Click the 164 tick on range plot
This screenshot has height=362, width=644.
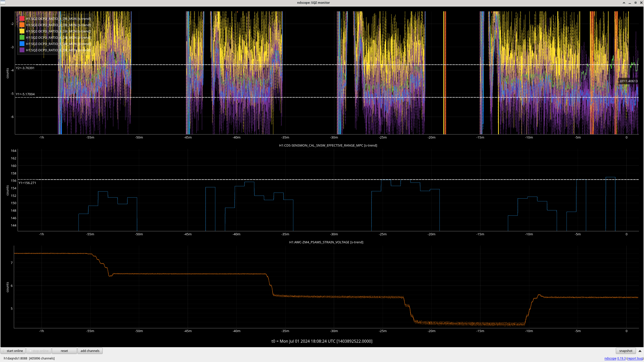tap(14, 151)
